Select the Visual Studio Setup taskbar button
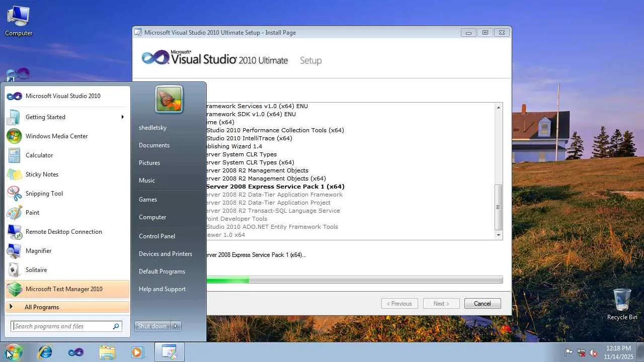The image size is (644, 362). (170, 352)
